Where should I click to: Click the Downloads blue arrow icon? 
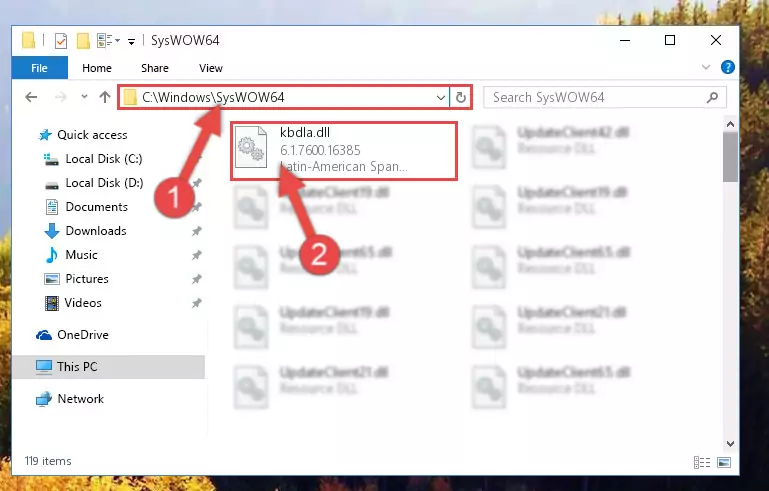pyautogui.click(x=52, y=231)
